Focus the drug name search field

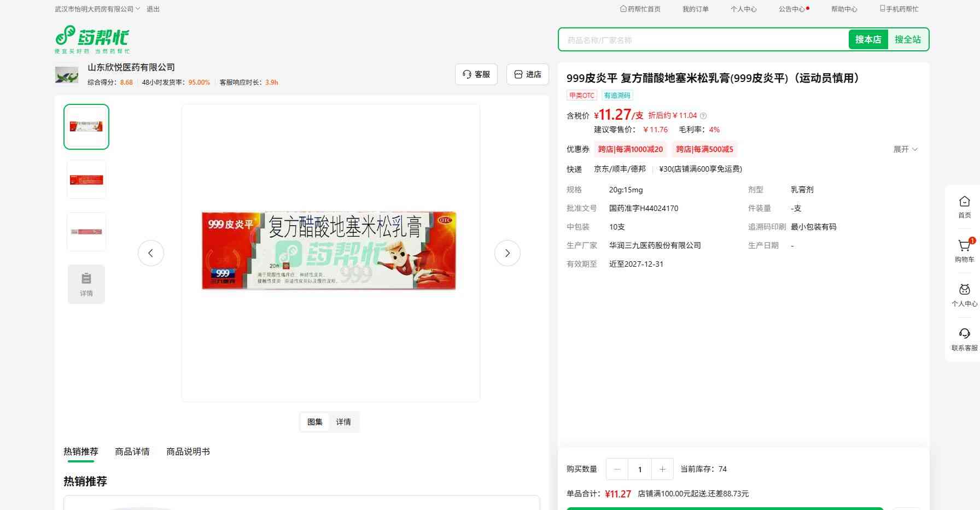[703, 40]
